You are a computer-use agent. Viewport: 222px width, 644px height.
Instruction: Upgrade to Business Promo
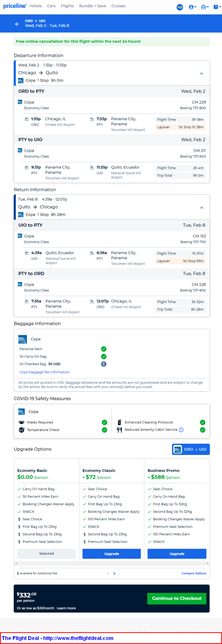point(177,554)
